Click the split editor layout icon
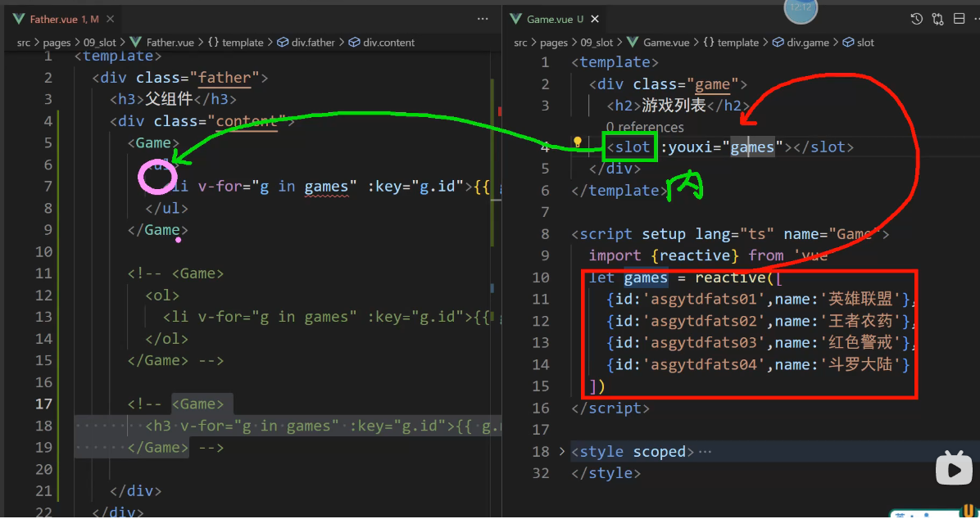980x519 pixels. 959,19
